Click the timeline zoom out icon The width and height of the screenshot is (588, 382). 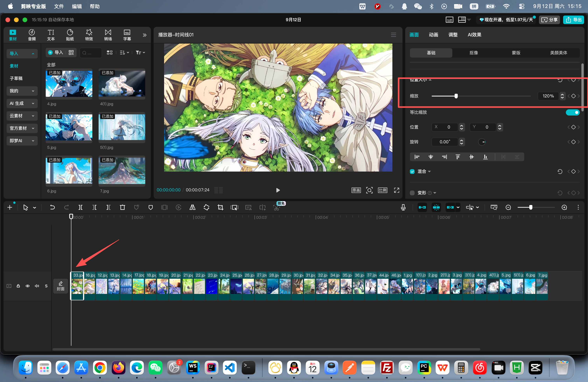[x=508, y=207]
